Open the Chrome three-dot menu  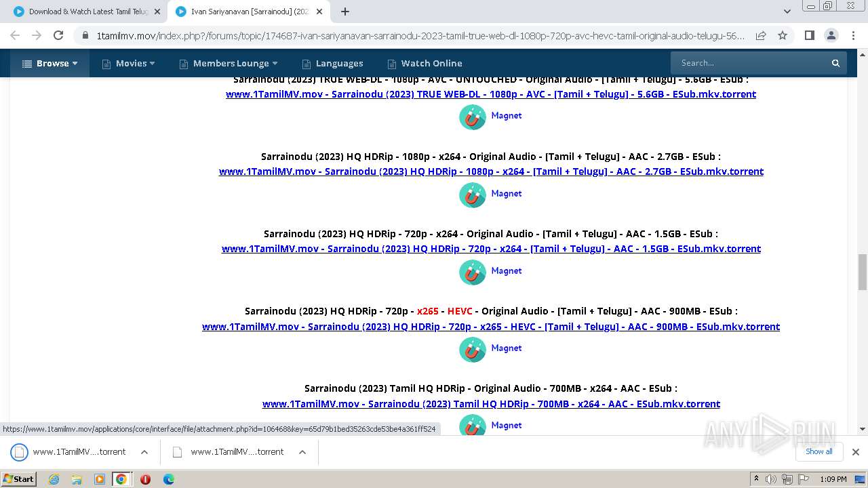(852, 35)
